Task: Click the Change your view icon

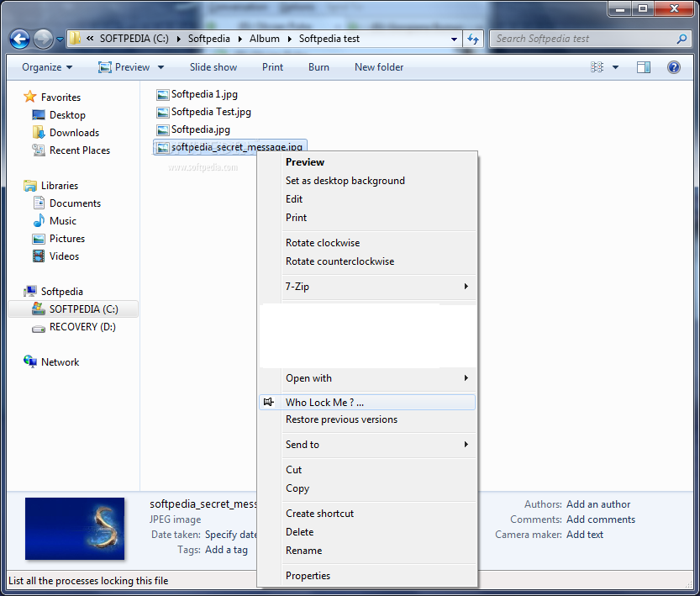Action: [x=597, y=67]
